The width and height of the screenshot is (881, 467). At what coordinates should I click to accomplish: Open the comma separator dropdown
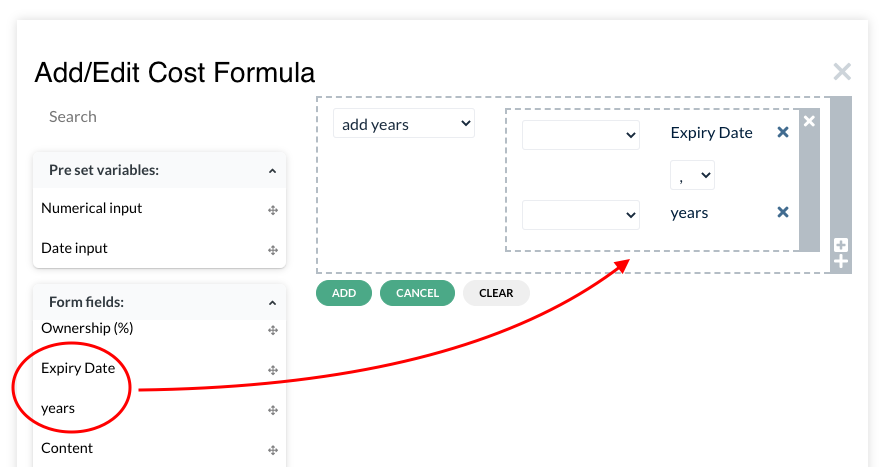[x=692, y=175]
